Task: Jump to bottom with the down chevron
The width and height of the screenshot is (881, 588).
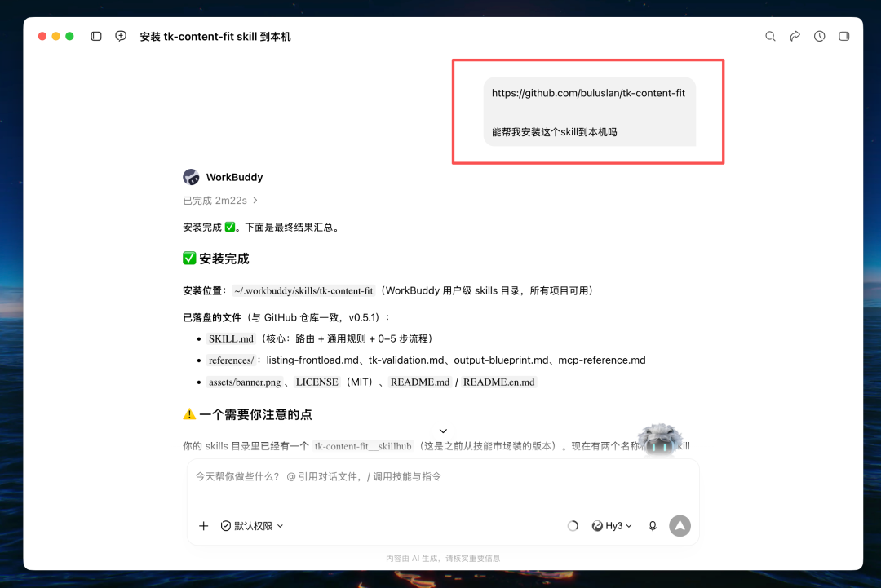Action: [443, 431]
